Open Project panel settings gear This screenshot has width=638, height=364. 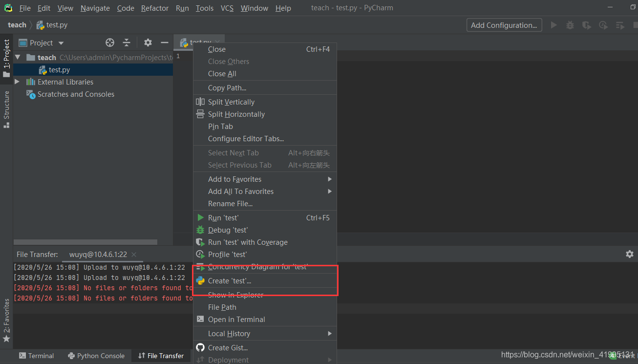(148, 43)
